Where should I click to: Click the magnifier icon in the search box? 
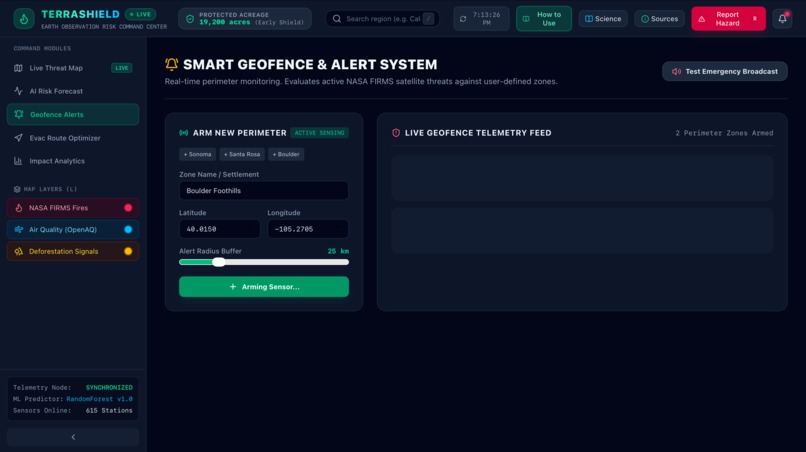click(337, 19)
